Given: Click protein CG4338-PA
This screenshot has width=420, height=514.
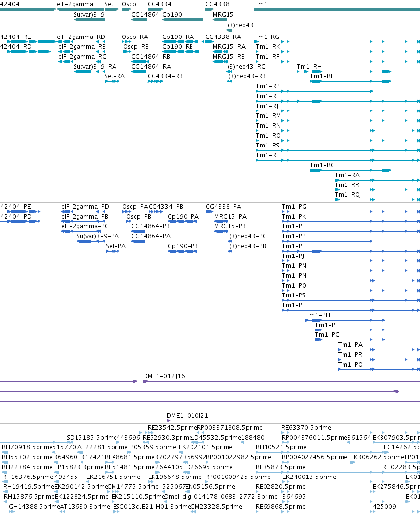Looking at the screenshot, I should point(223,207).
